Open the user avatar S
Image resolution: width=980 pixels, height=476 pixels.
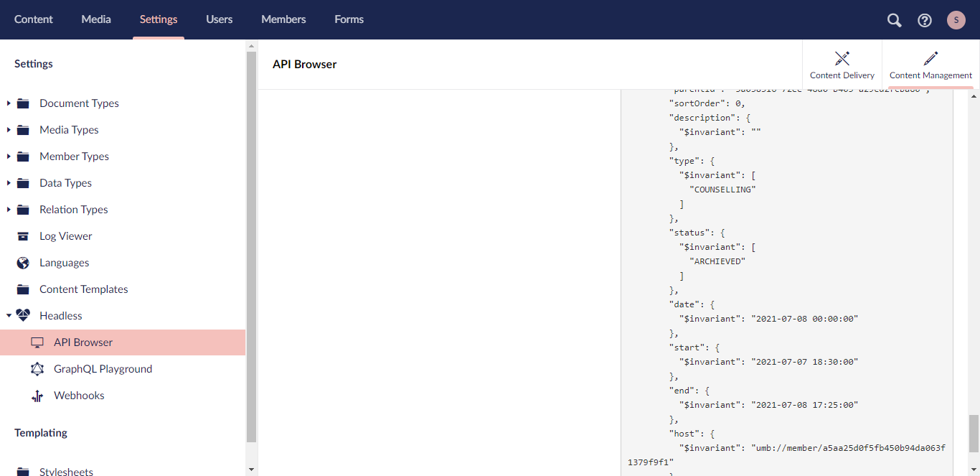point(956,20)
